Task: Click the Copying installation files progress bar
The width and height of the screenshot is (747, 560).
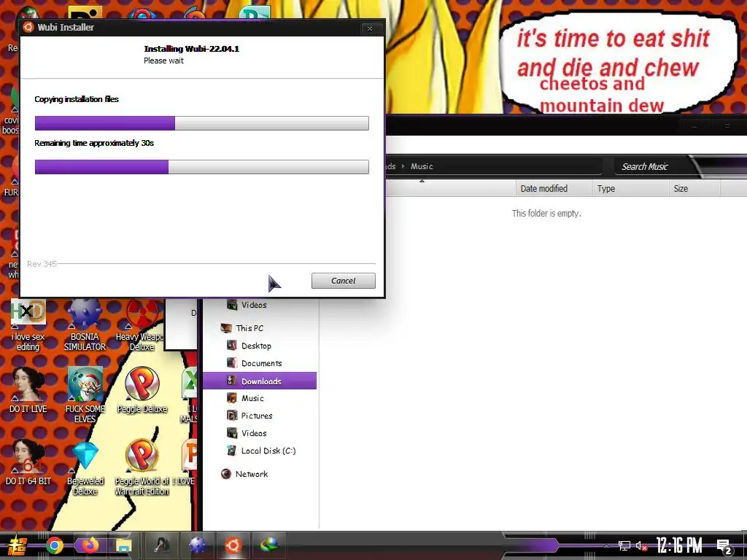Action: coord(201,122)
